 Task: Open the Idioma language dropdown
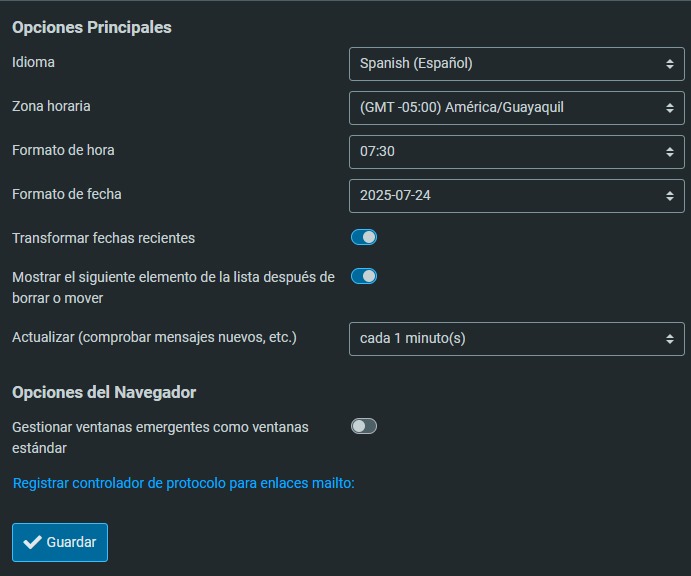pyautogui.click(x=516, y=63)
